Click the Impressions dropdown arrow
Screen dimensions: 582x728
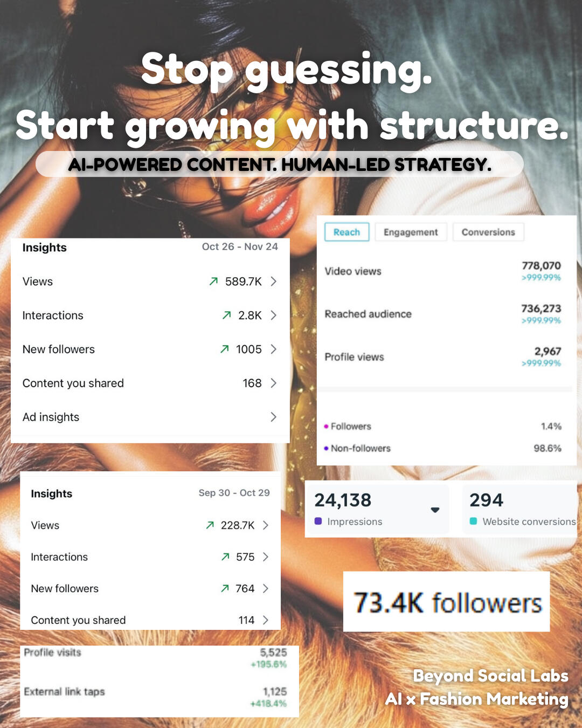tap(435, 510)
